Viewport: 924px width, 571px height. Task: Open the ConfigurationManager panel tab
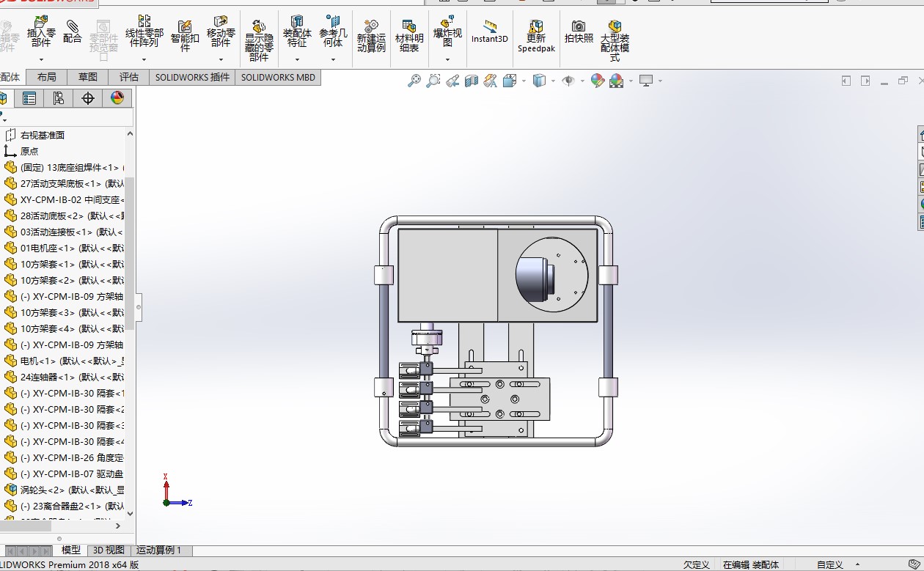(x=59, y=98)
